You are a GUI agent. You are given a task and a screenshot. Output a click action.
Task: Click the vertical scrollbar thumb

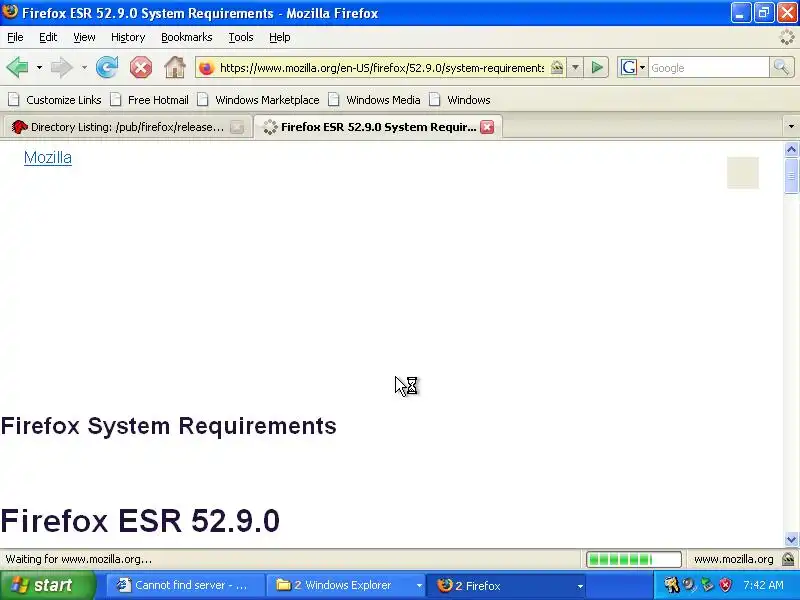(x=791, y=176)
